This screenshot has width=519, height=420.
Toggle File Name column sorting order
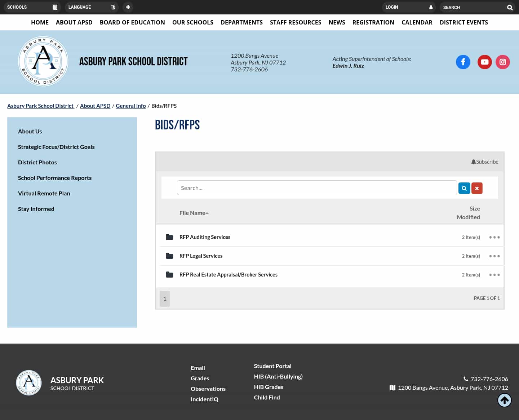(194, 213)
